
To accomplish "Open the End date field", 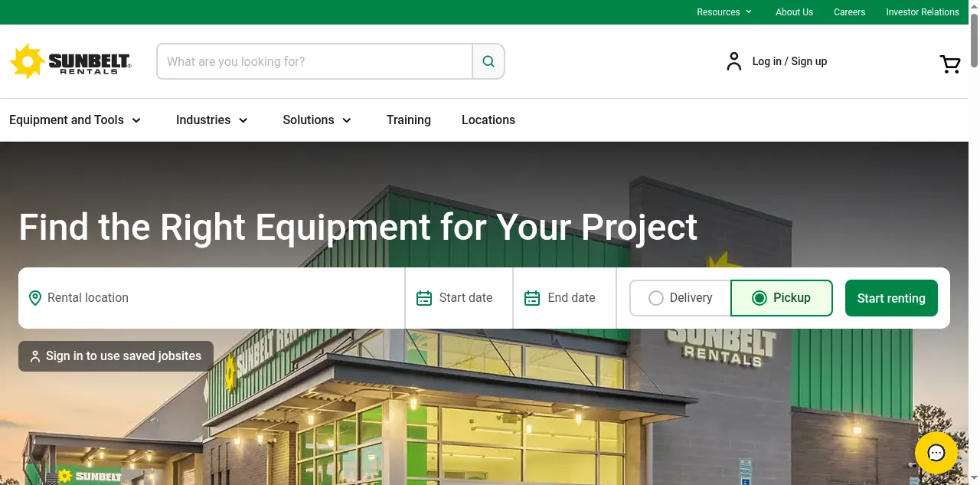I will [565, 298].
